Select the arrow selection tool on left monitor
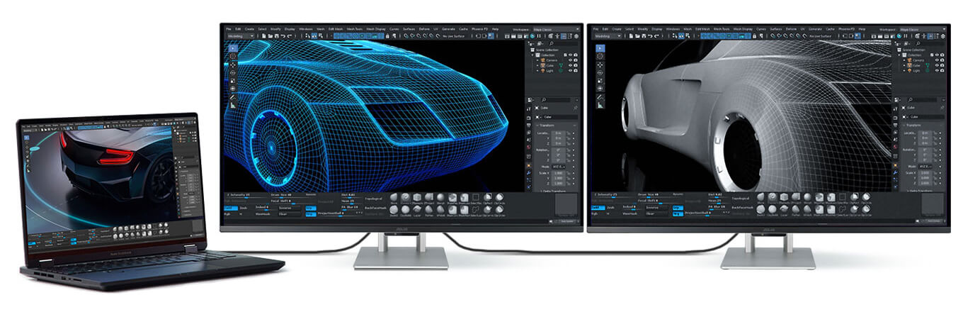The image size is (980, 317). (x=233, y=48)
